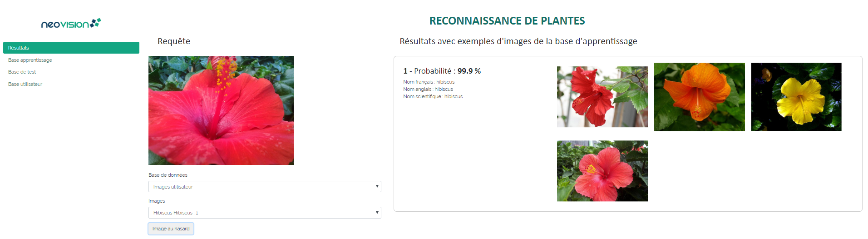
Task: Switch to Base utilisateur
Action: point(25,84)
